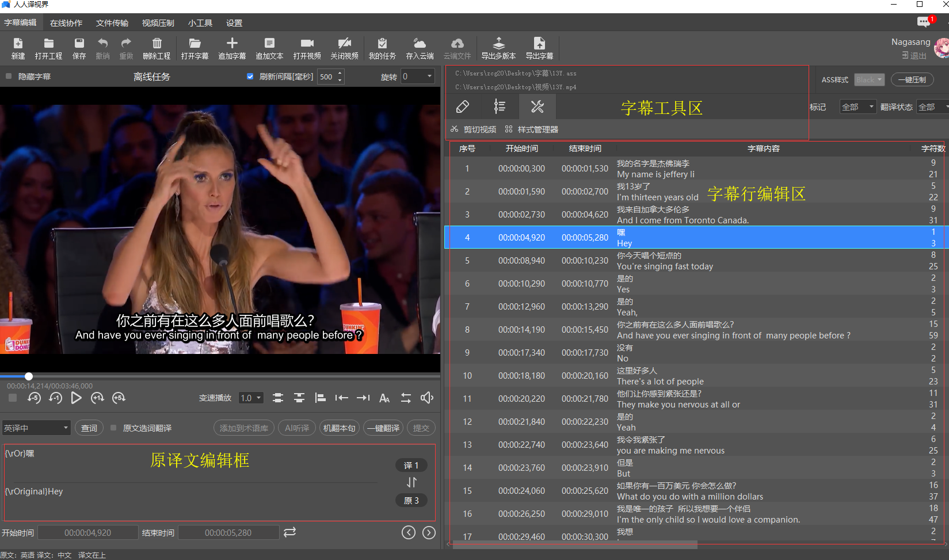
Task: Click video progress slider handle
Action: pyautogui.click(x=28, y=376)
